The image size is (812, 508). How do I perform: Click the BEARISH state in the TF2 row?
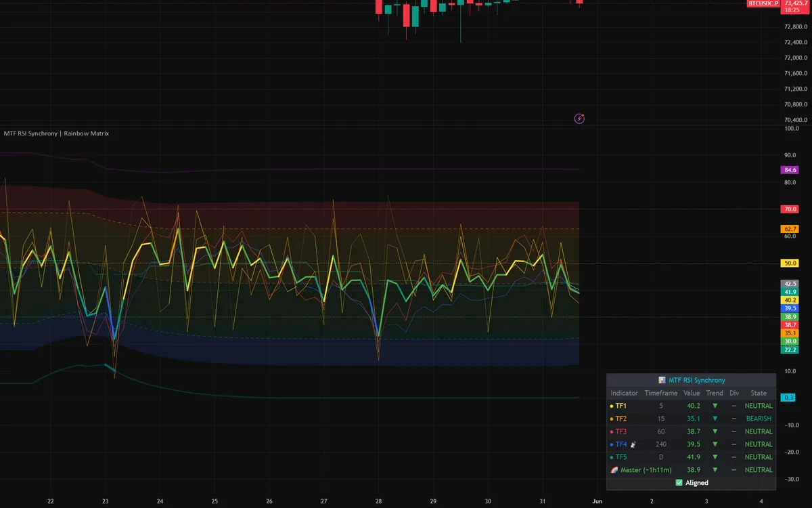pos(759,419)
